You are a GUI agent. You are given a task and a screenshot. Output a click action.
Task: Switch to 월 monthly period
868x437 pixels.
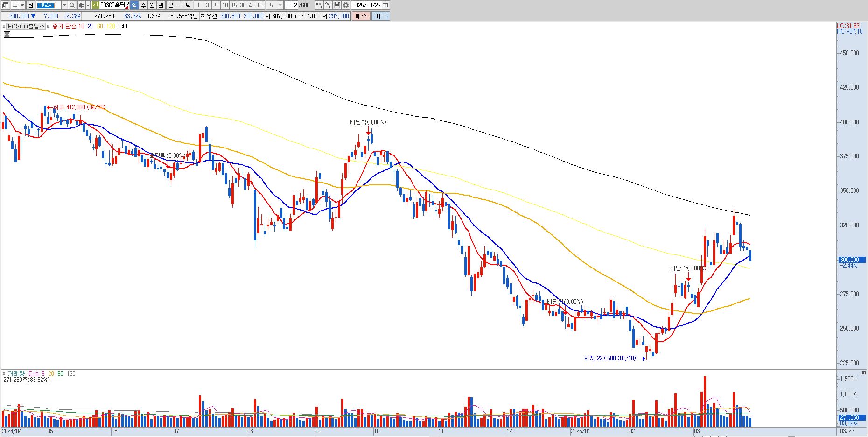coord(152,5)
